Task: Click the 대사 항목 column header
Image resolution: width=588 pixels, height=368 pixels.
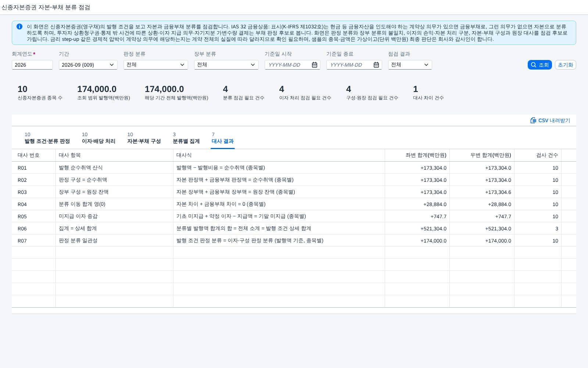Action: [115, 155]
